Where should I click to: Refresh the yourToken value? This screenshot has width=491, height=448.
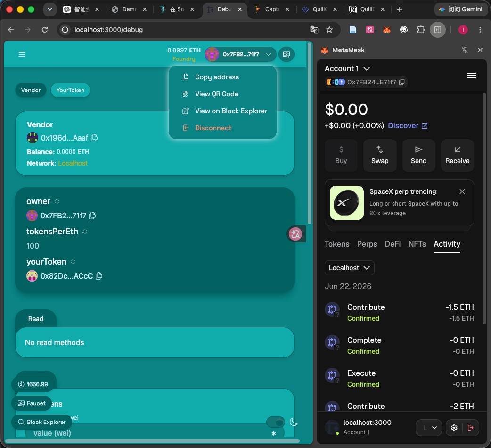point(73,262)
